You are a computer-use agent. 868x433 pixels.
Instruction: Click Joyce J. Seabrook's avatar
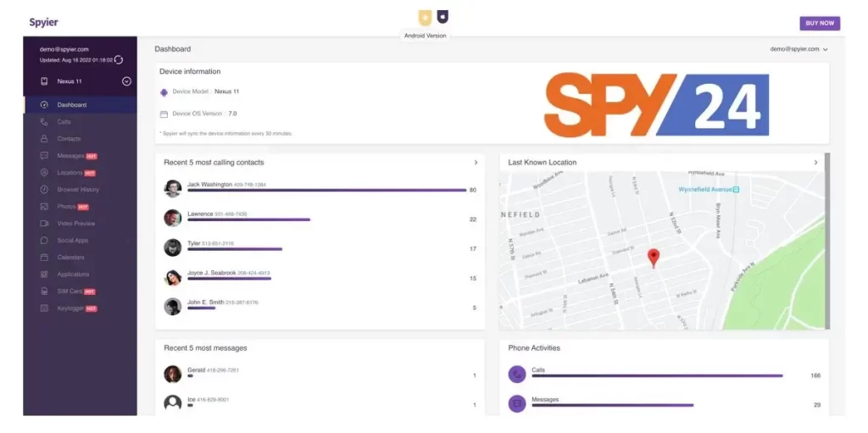point(173,277)
